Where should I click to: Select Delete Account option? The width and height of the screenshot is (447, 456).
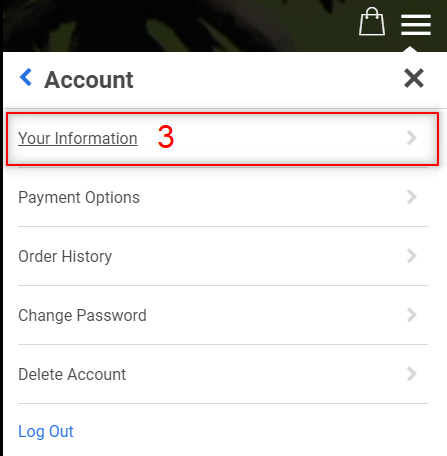(72, 374)
